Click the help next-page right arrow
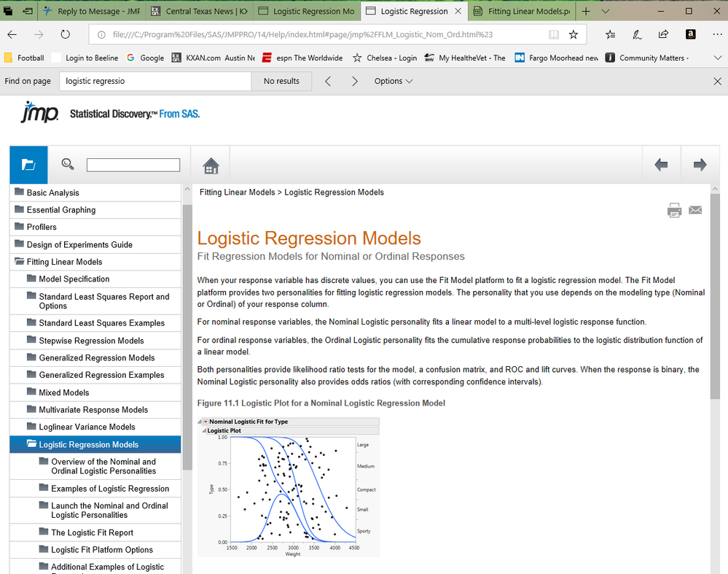This screenshot has width=728, height=574. [x=700, y=165]
